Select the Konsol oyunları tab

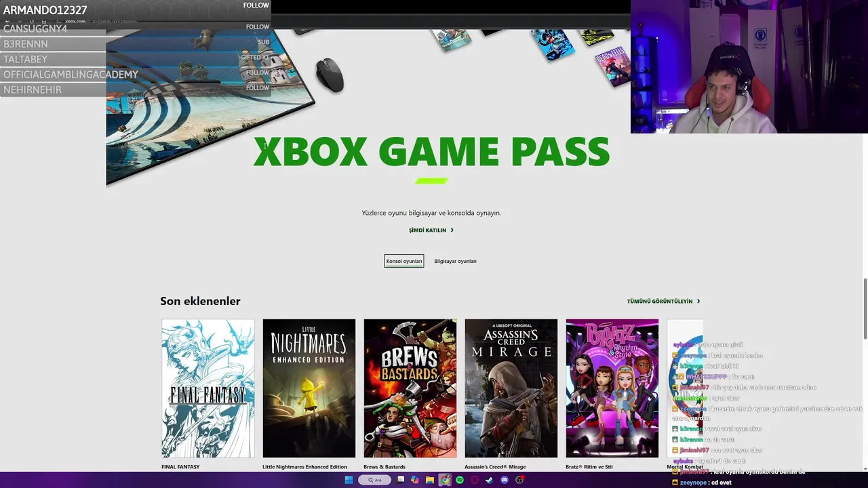[x=404, y=261]
